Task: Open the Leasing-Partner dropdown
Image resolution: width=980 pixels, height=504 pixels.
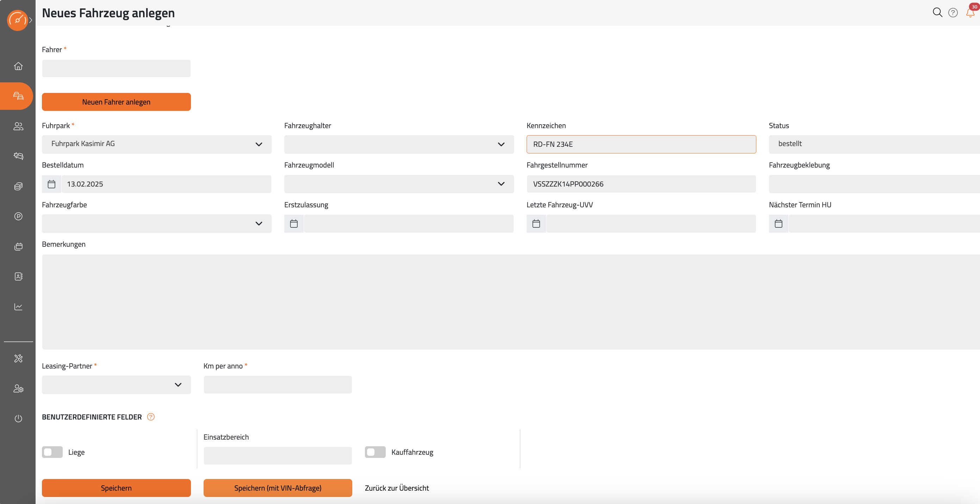Action: 116,385
